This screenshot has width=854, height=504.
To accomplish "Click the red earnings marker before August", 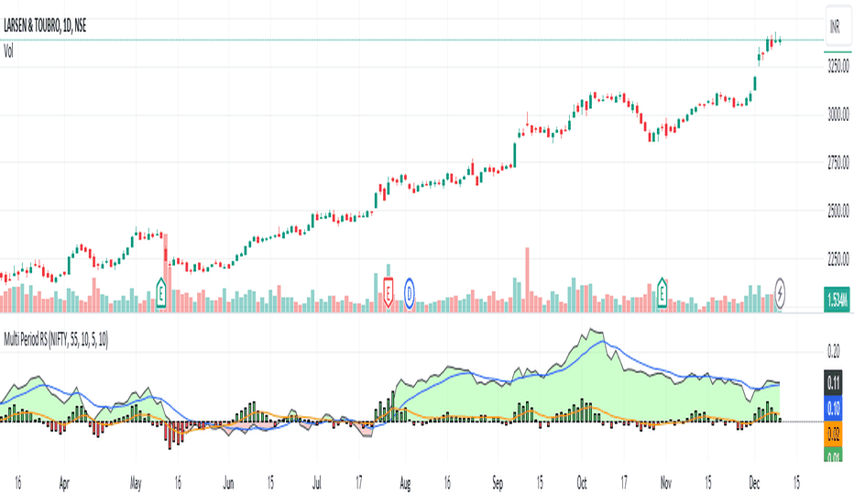I will (x=389, y=293).
